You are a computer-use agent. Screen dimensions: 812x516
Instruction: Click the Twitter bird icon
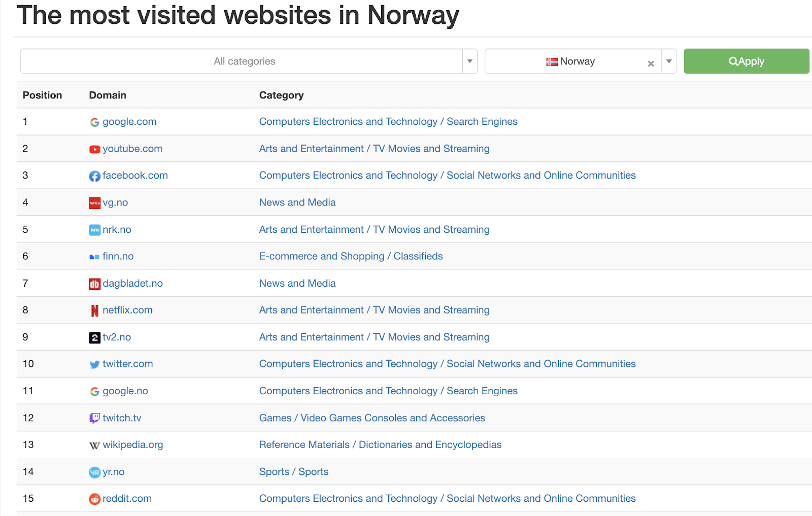tap(94, 364)
